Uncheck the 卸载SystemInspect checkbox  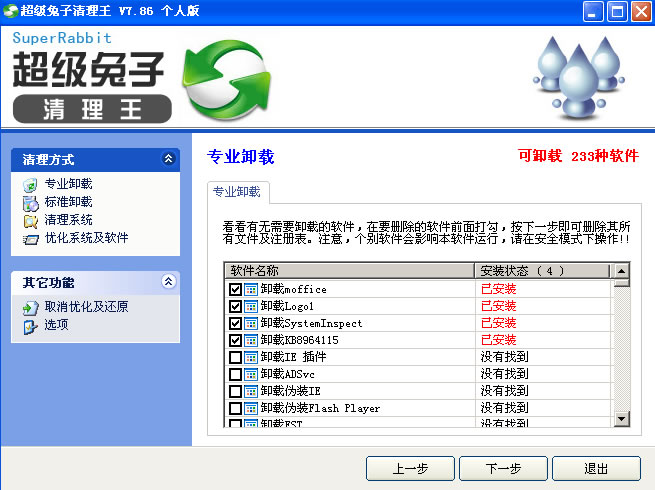235,323
